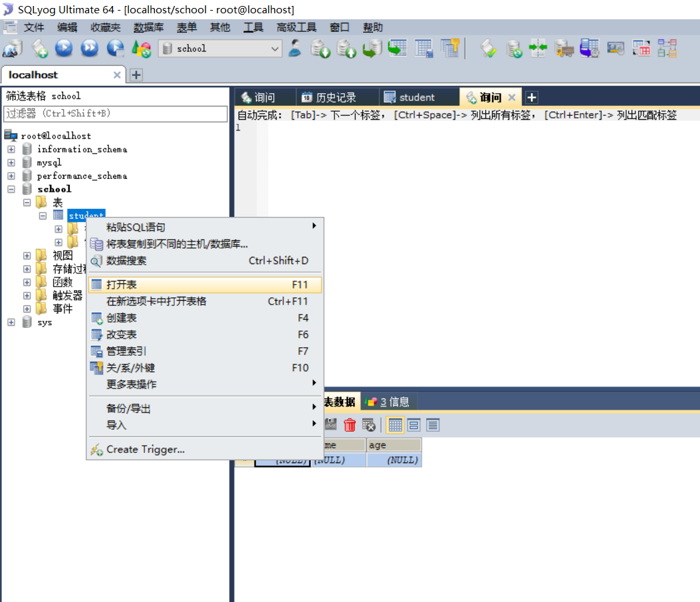Click the database with down arrow icon
700x602 pixels.
[320, 49]
